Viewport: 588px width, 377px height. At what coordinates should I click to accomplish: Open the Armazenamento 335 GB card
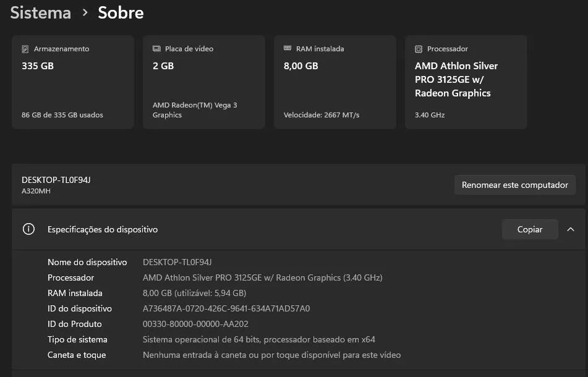point(73,82)
